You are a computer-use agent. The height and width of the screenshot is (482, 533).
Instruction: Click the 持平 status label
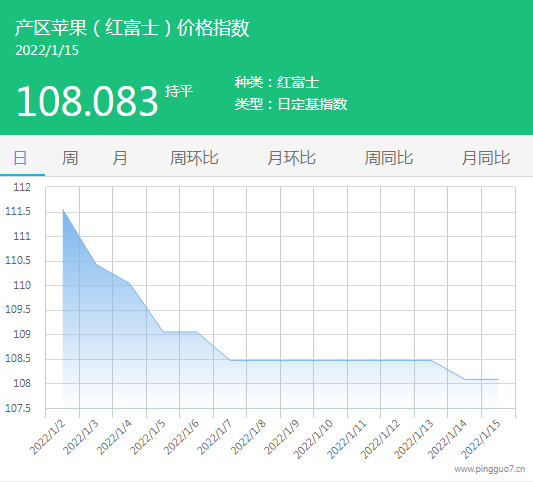pos(179,91)
